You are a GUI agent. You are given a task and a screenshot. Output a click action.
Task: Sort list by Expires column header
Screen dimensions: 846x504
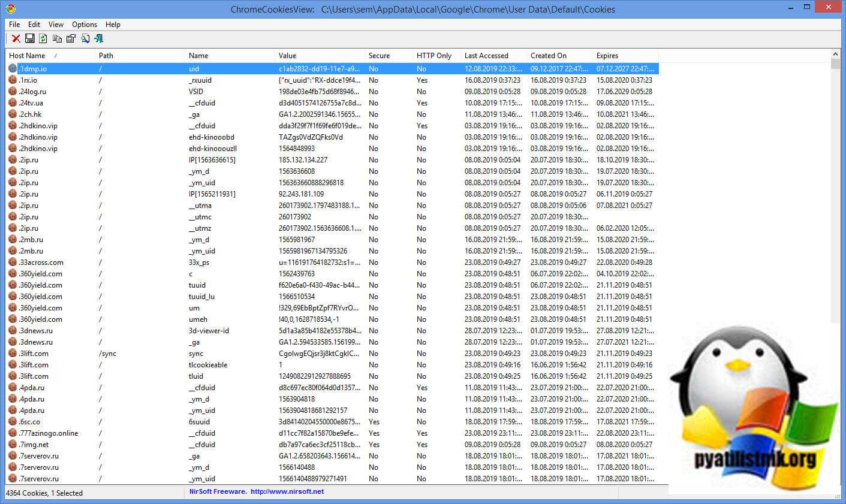pyautogui.click(x=607, y=56)
